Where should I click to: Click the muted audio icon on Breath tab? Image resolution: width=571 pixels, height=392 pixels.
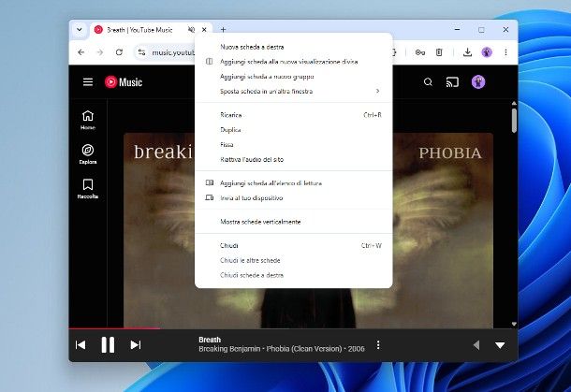191,30
